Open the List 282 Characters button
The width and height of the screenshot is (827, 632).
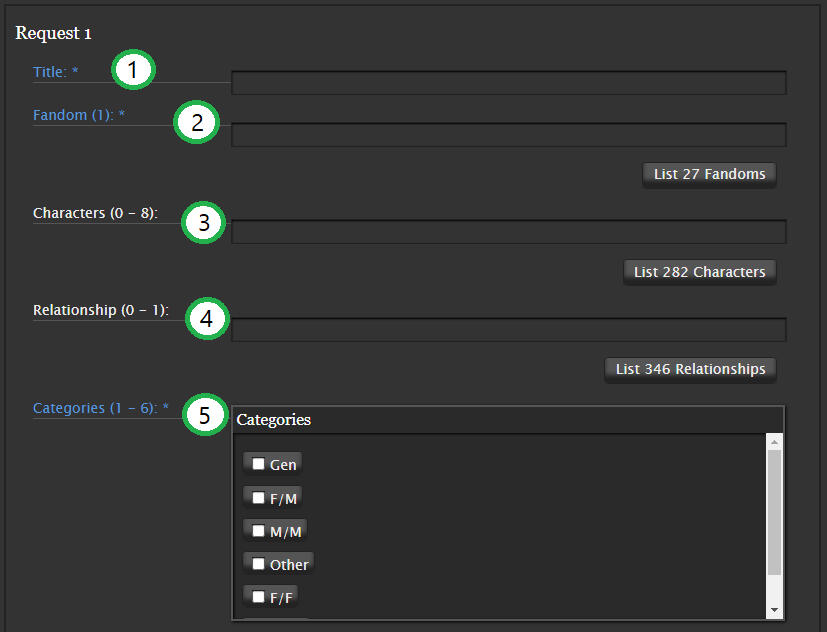700,271
